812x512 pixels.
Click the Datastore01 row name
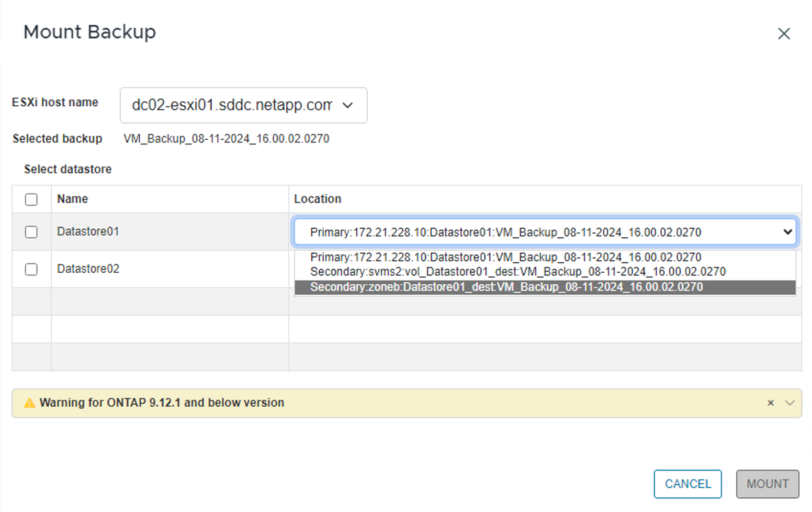click(88, 232)
